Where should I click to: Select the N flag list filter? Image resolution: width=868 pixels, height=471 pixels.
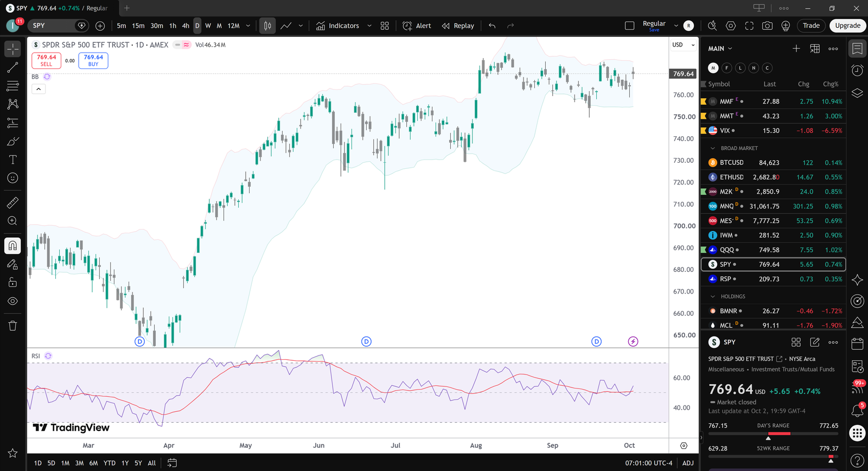[754, 68]
